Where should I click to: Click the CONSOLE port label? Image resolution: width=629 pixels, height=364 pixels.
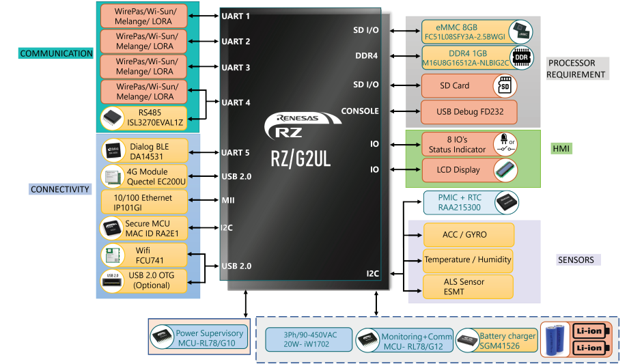click(360, 111)
